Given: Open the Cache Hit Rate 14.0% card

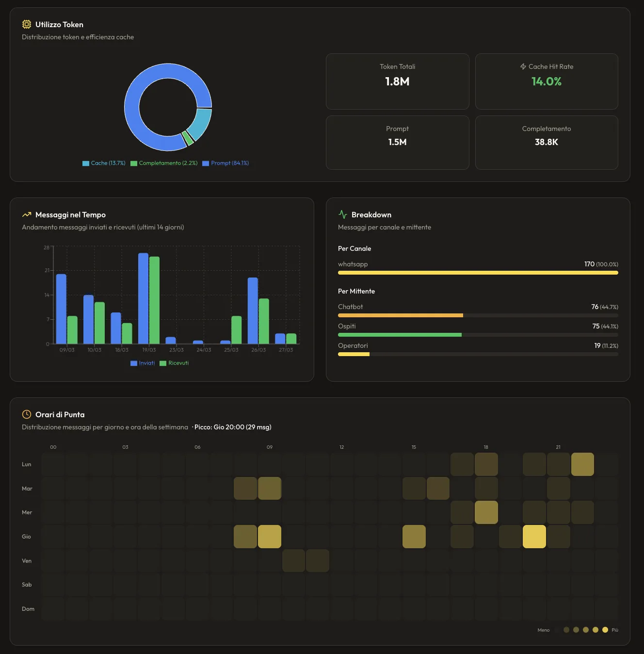Looking at the screenshot, I should (547, 82).
